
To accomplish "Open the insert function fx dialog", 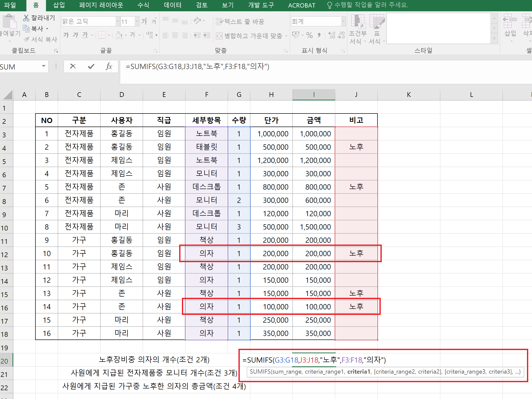I will (x=109, y=67).
